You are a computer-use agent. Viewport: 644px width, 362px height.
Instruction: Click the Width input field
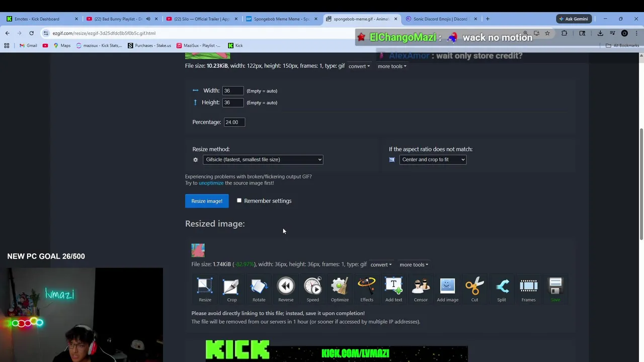(232, 90)
